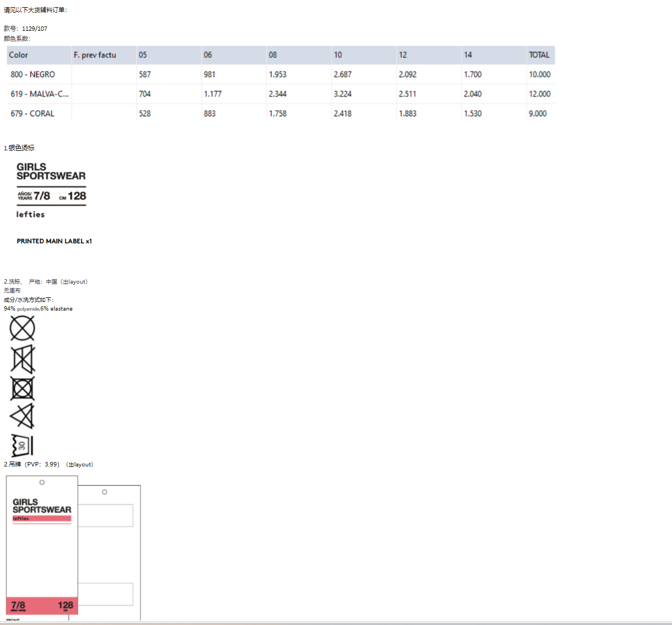
Task: Click the do-not-tumble-dry square symbol
Action: (x=22, y=389)
